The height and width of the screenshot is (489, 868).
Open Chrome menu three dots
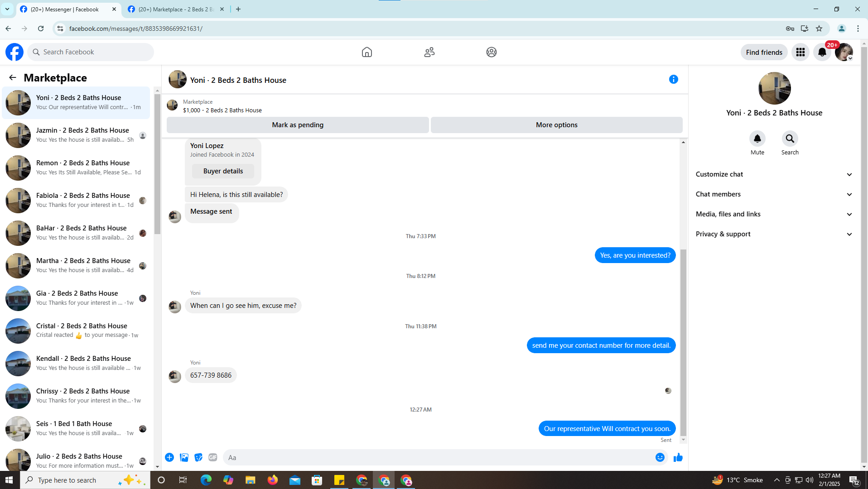click(858, 29)
